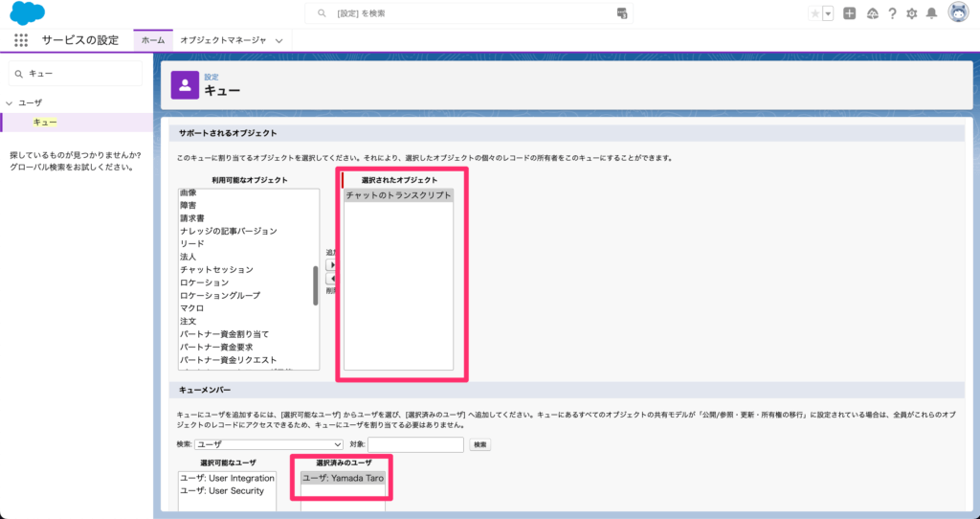Screen dimensions: 980x519
Task: Switch to the ホーム tab
Action: [x=152, y=40]
